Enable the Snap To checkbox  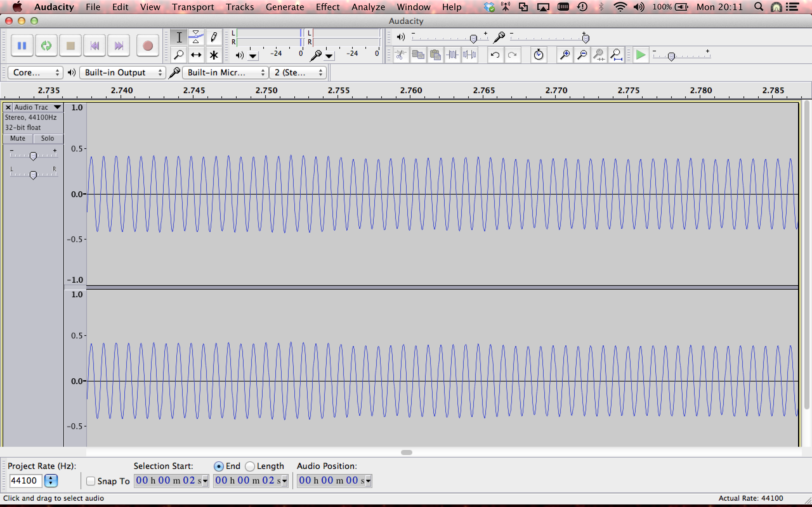91,481
